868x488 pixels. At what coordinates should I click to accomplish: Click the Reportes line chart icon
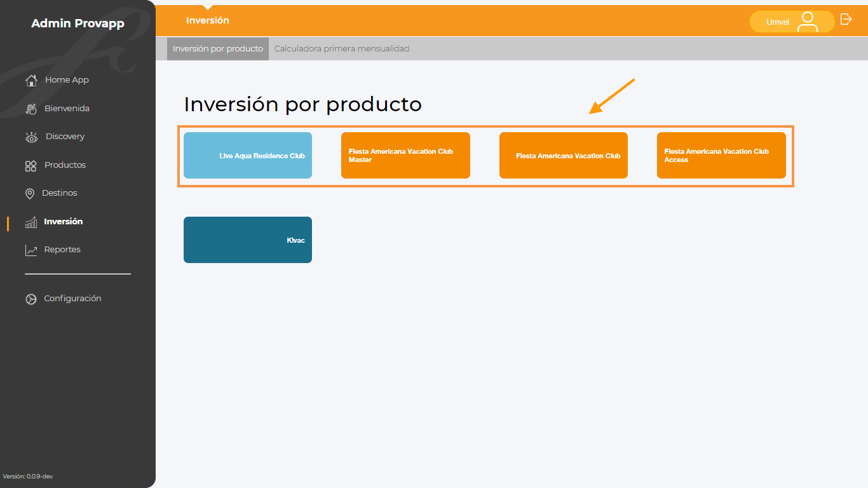click(31, 250)
